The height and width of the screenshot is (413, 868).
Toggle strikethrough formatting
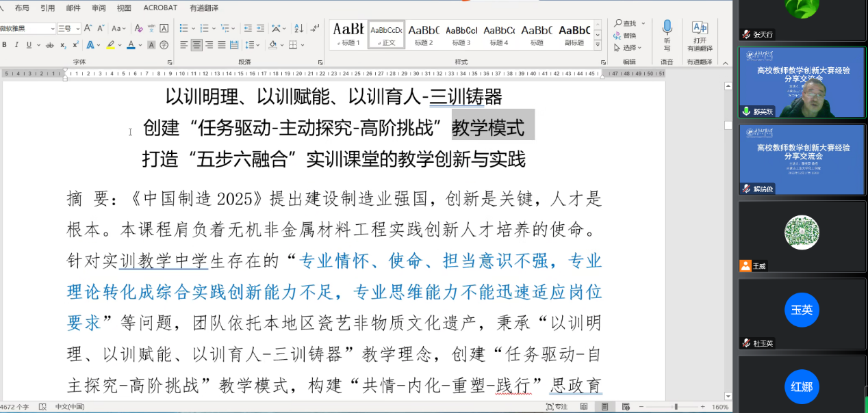pyautogui.click(x=49, y=45)
